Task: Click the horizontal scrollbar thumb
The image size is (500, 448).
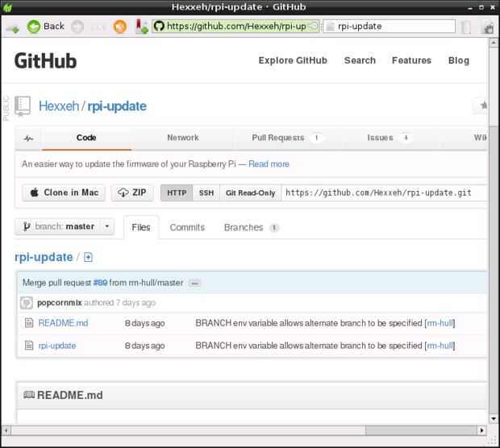Action: [x=421, y=430]
